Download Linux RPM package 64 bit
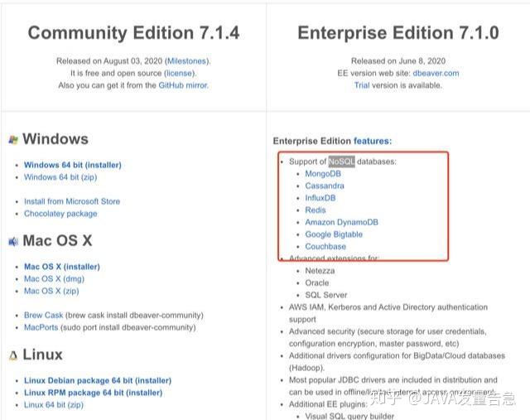 point(93,393)
